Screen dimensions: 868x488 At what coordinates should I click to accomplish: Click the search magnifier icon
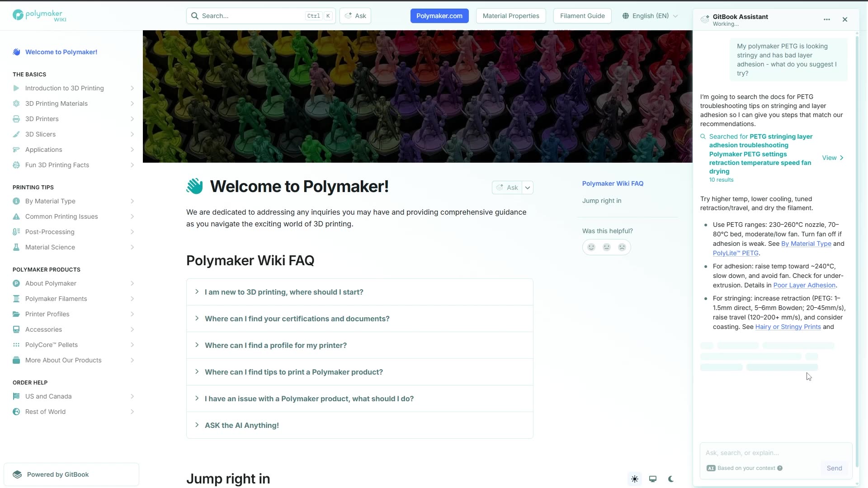pos(194,15)
